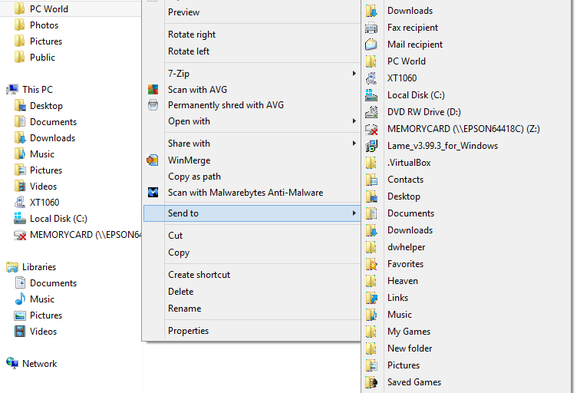Expand the 7-Zip submenu arrow
Viewport: 580px width, 393px height.
click(x=354, y=73)
